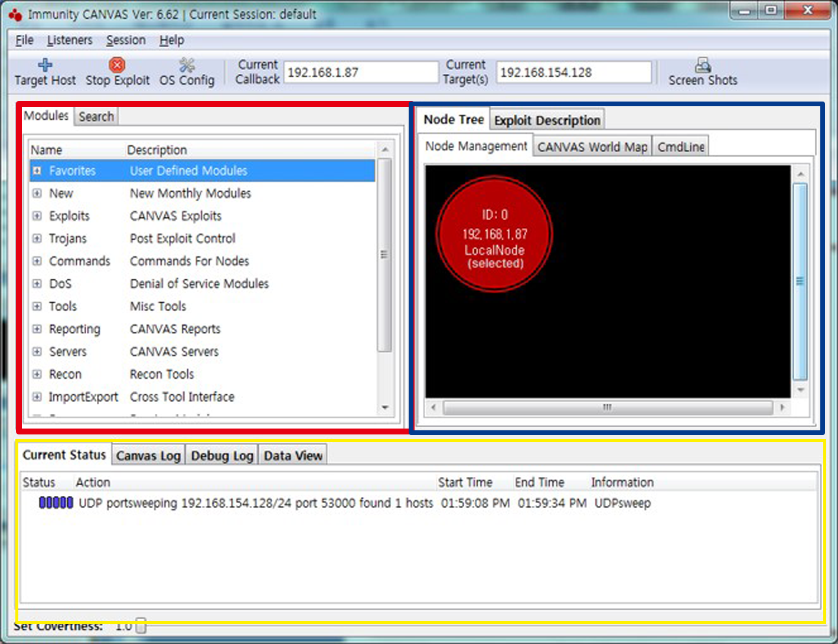Click the Stop Exploit red icon

tap(117, 64)
